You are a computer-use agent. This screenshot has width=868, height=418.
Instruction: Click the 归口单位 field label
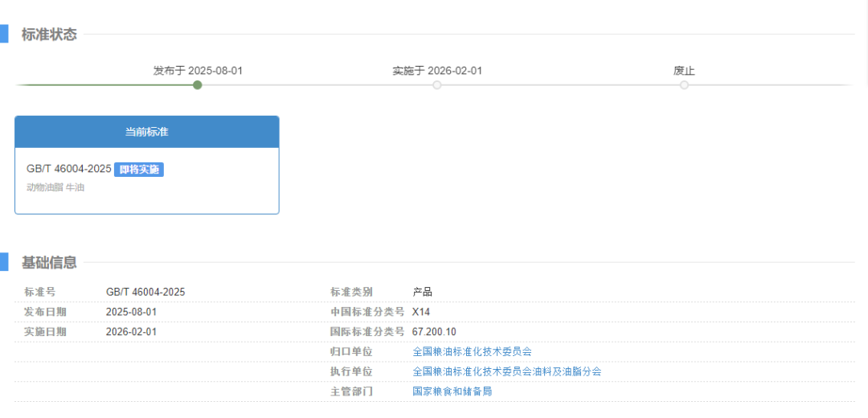[351, 351]
